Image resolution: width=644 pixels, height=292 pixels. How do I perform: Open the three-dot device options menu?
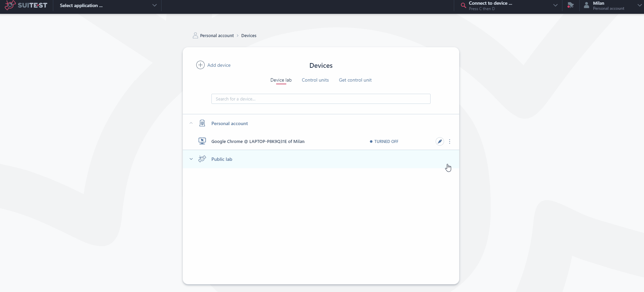449,142
